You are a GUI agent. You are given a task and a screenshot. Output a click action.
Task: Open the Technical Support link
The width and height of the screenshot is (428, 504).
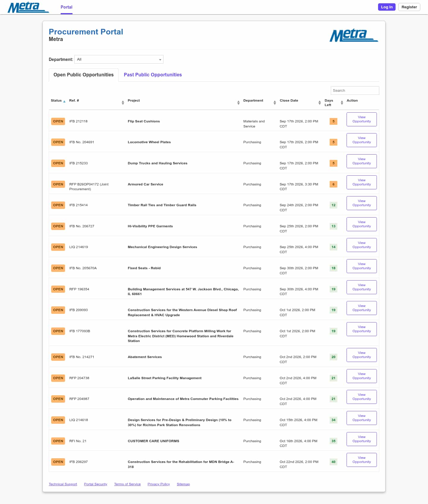click(63, 484)
